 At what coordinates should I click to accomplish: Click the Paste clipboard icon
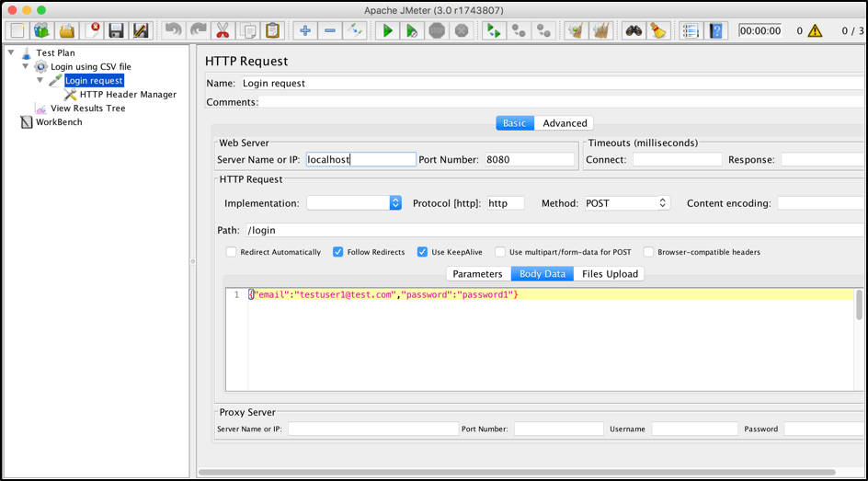[272, 30]
